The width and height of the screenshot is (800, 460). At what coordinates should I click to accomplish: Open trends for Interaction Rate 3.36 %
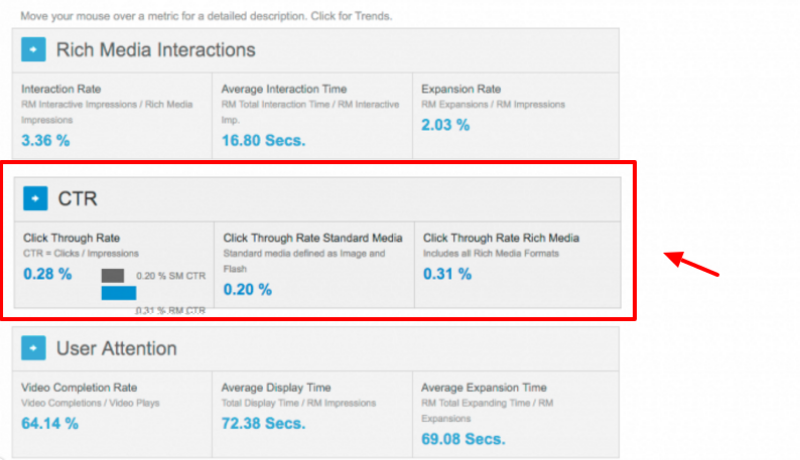[x=46, y=140]
